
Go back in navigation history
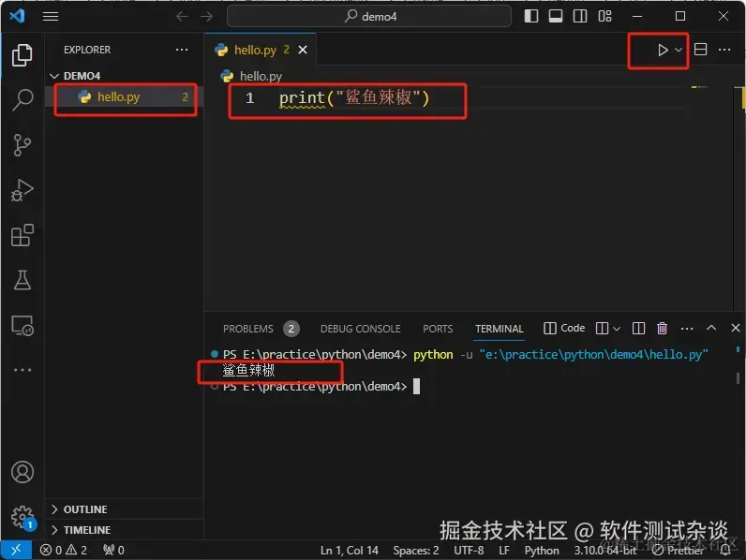182,16
